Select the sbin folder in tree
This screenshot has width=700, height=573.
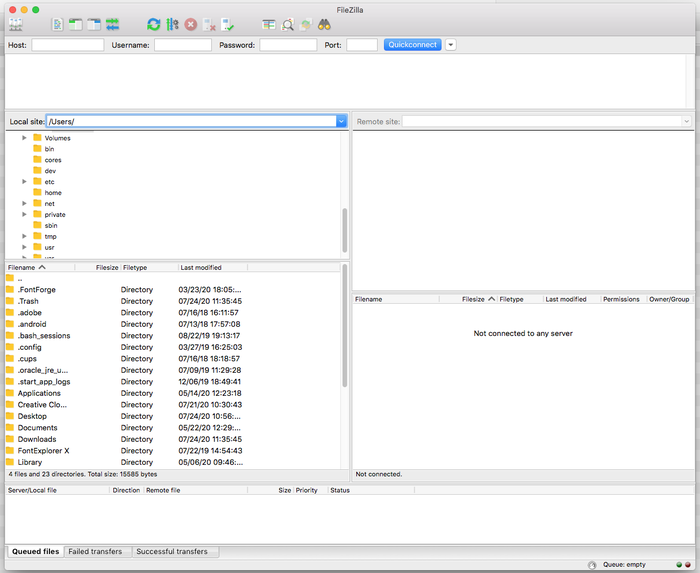45,225
